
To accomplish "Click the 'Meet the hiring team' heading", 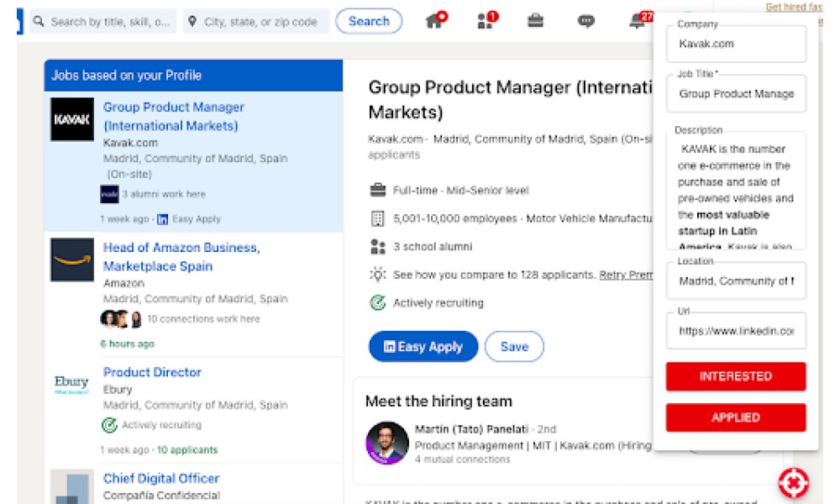I will (x=438, y=402).
